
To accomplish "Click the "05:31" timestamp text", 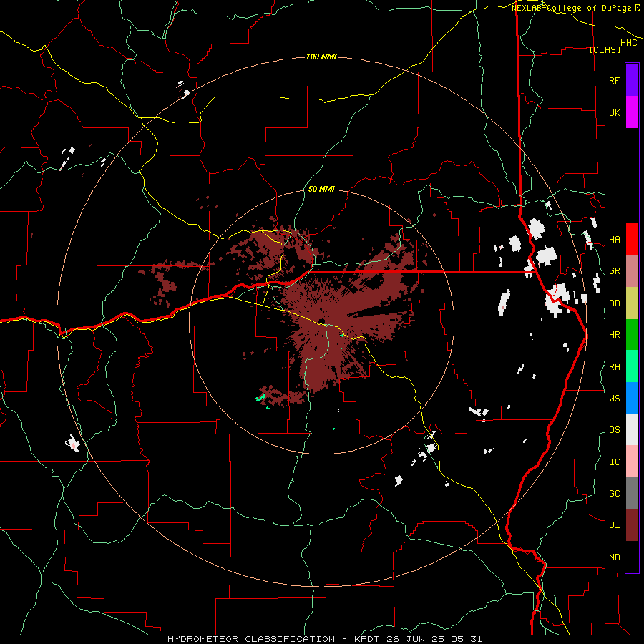I will coord(465,639).
